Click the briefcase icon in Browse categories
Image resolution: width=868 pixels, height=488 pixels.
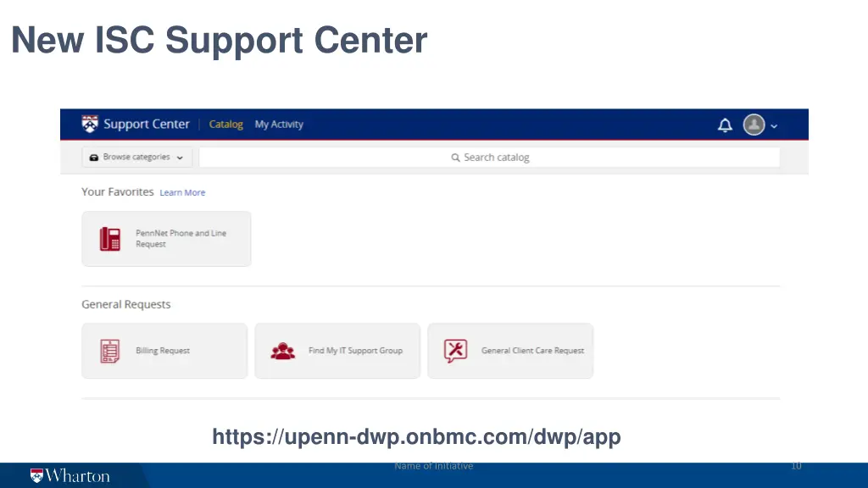click(94, 158)
